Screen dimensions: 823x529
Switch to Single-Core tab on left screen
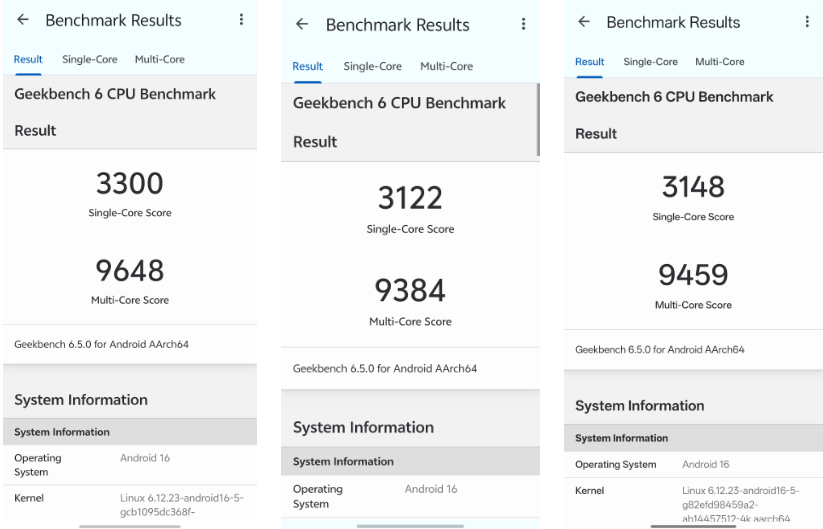click(x=90, y=60)
